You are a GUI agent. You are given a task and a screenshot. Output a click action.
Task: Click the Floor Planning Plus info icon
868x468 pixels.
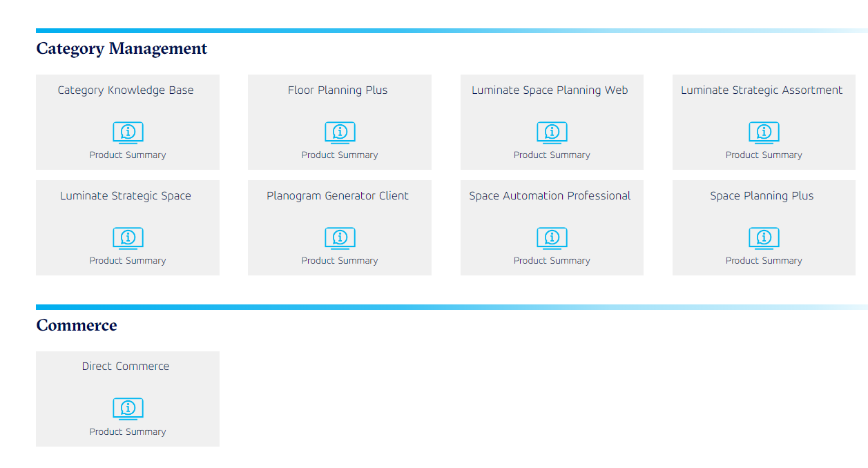tap(339, 132)
